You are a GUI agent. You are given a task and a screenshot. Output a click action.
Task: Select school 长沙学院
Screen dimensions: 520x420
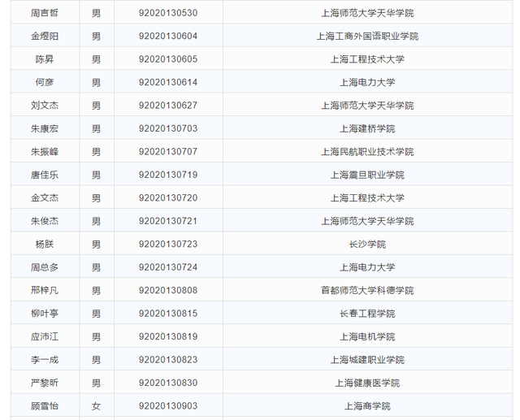point(367,245)
